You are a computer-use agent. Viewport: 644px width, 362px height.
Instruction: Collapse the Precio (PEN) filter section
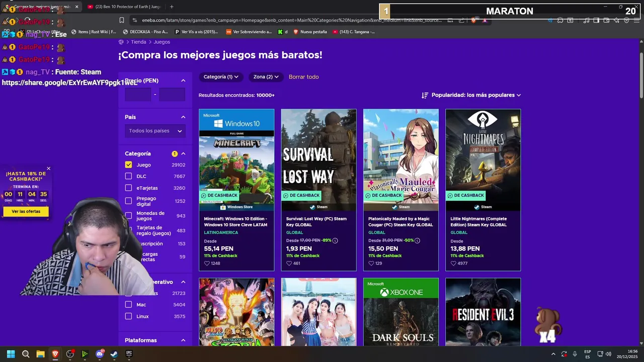[x=183, y=80]
